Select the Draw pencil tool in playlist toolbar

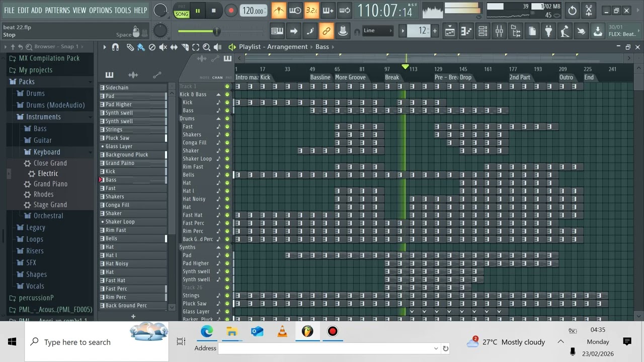(x=130, y=47)
